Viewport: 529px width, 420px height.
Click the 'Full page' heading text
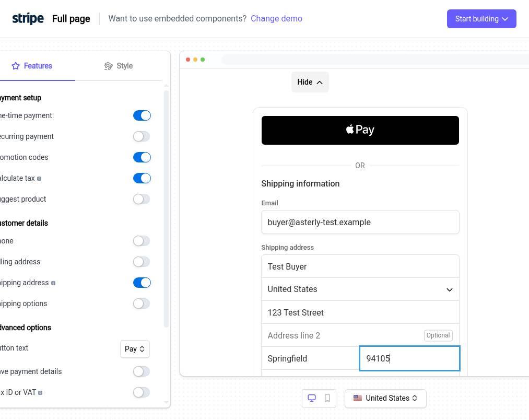pyautogui.click(x=71, y=19)
